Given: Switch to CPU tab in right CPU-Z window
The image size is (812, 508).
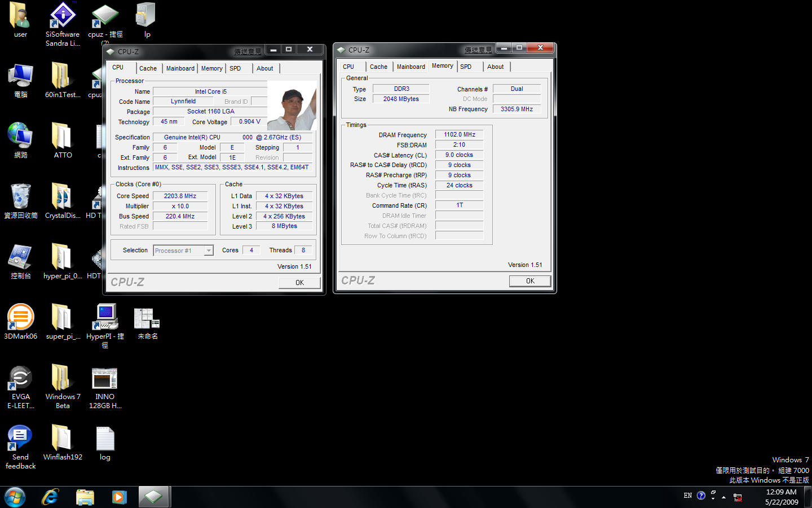Looking at the screenshot, I should (x=348, y=67).
